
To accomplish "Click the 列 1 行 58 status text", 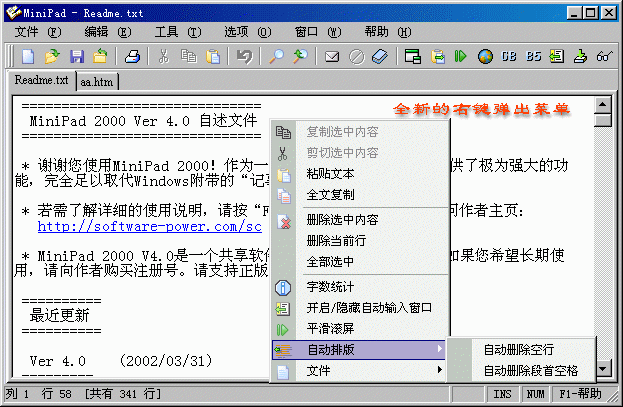I will pos(38,394).
